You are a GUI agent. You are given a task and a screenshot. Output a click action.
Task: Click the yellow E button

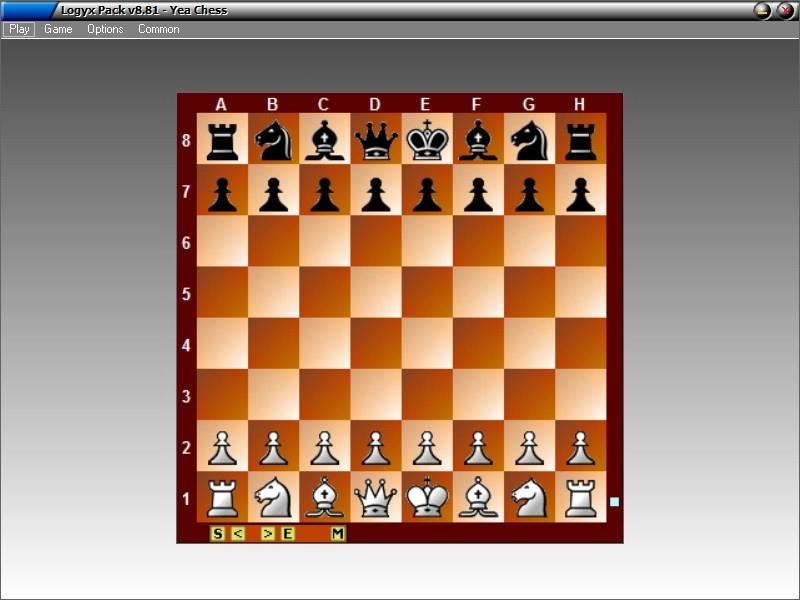click(x=288, y=534)
